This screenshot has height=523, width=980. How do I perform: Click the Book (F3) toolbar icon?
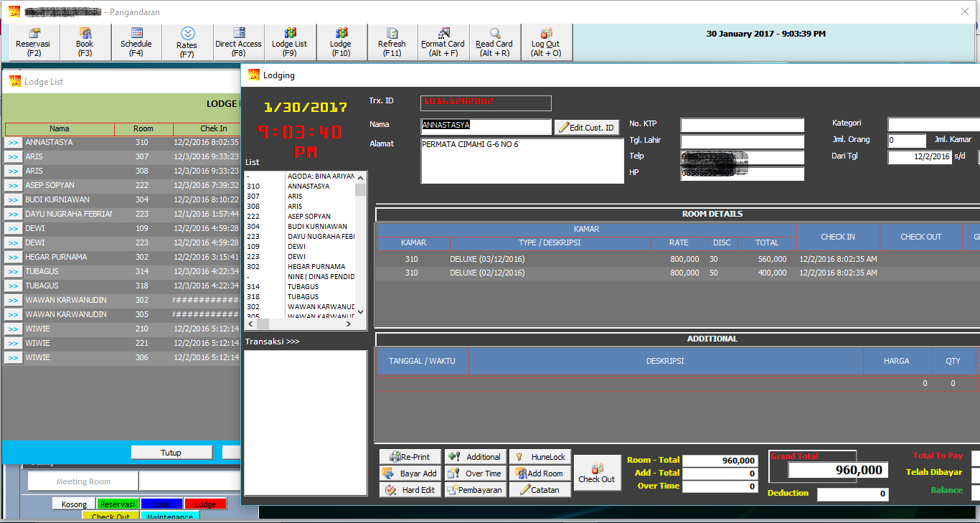(85, 34)
